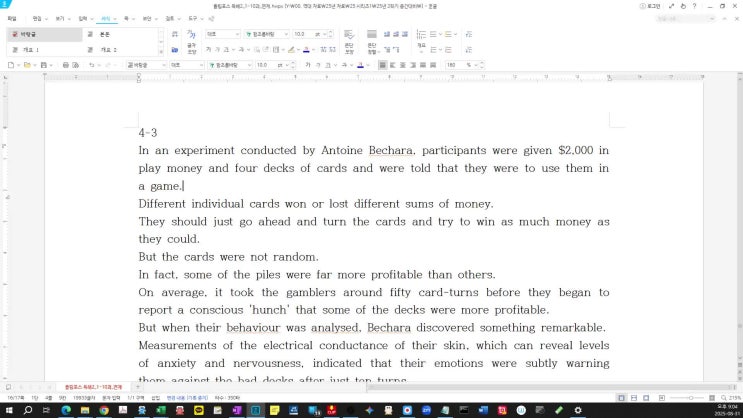Click the Open folder icon in toolbar
Screen dimensions: 743x418
coord(27,65)
